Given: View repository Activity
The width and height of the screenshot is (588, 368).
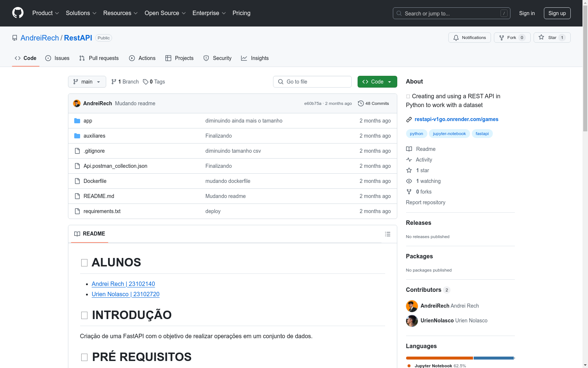Looking at the screenshot, I should 419,160.
